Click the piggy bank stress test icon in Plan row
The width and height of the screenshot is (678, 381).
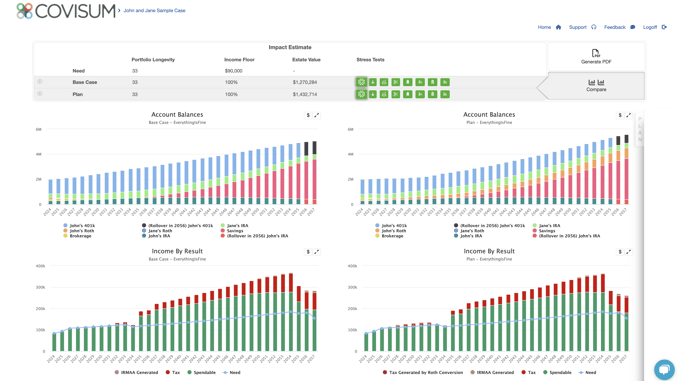click(x=384, y=94)
